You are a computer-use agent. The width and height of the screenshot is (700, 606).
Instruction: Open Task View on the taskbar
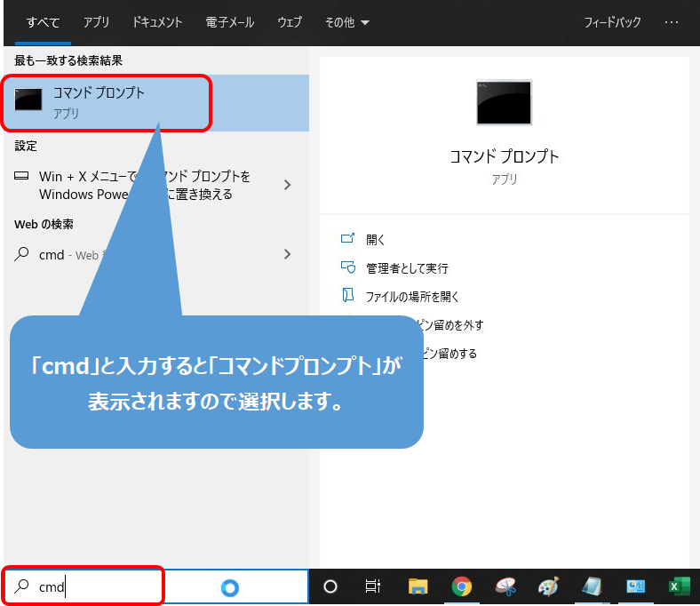click(x=373, y=586)
